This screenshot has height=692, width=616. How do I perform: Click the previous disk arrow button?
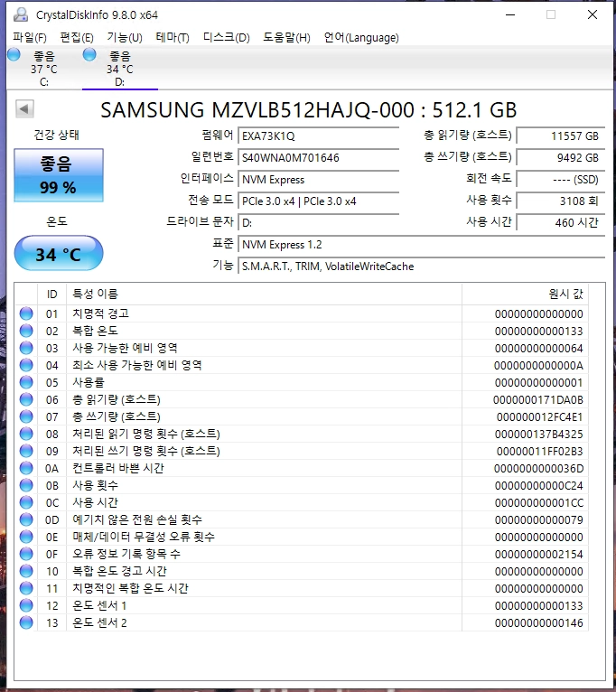click(24, 108)
